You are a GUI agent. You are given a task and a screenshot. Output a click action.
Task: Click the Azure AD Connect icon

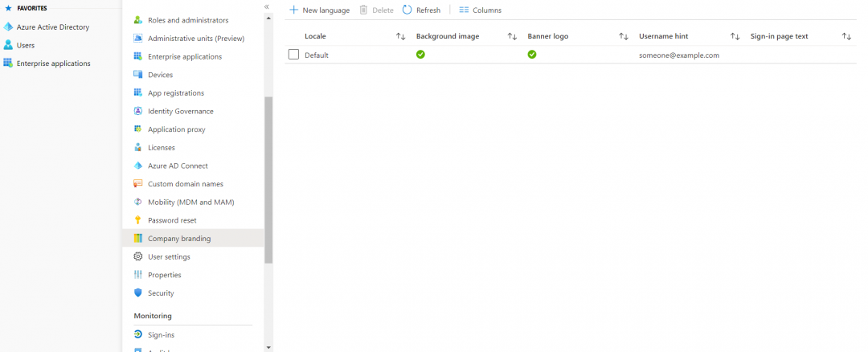click(x=138, y=166)
